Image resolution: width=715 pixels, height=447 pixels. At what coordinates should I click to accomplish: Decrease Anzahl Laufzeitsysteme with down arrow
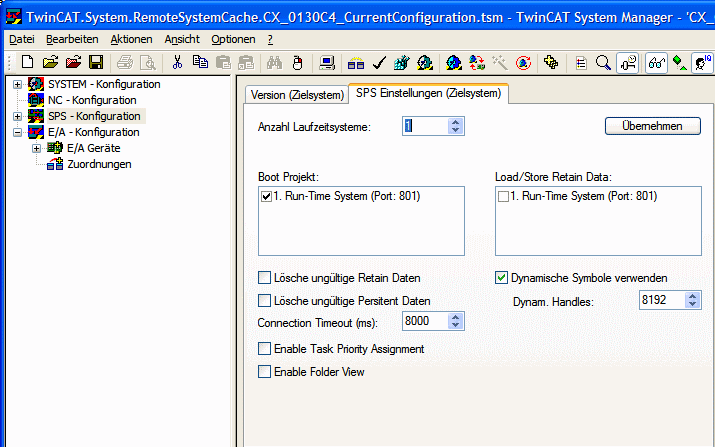coord(456,130)
